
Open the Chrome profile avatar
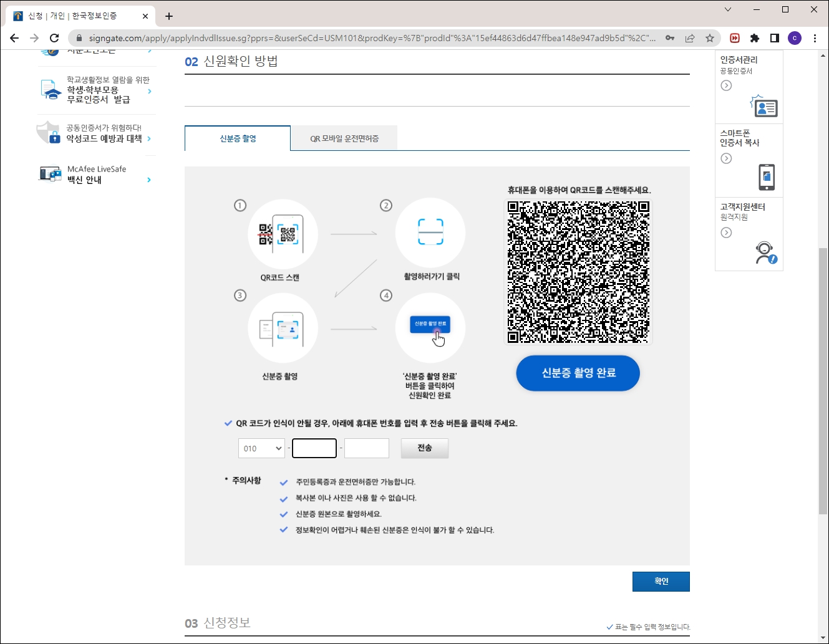click(x=794, y=37)
